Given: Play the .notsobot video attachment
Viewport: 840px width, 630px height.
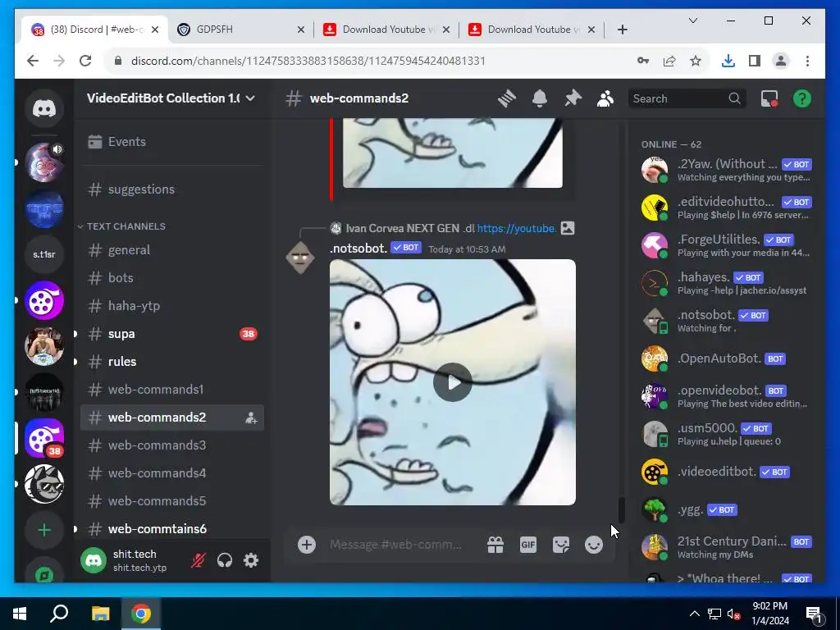Looking at the screenshot, I should (x=453, y=382).
